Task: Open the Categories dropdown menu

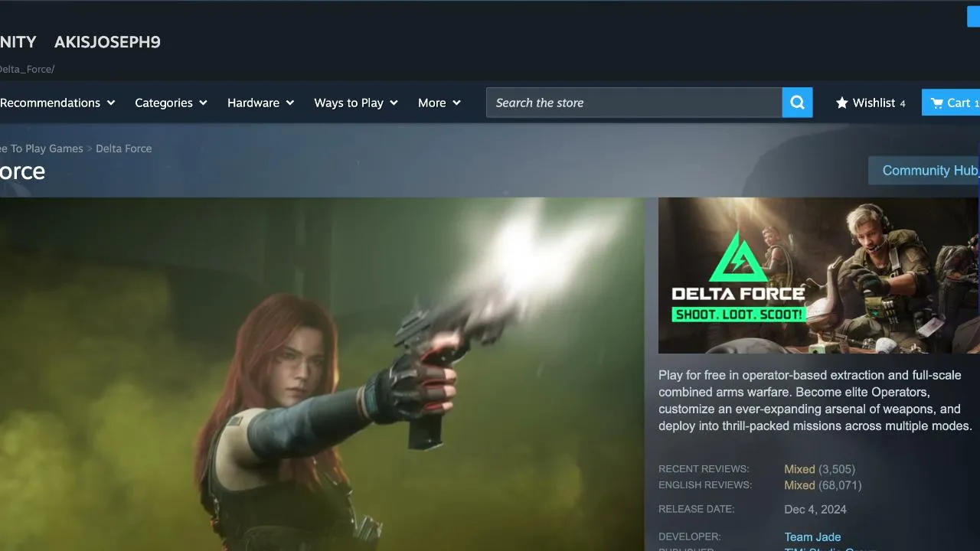Action: [x=171, y=103]
